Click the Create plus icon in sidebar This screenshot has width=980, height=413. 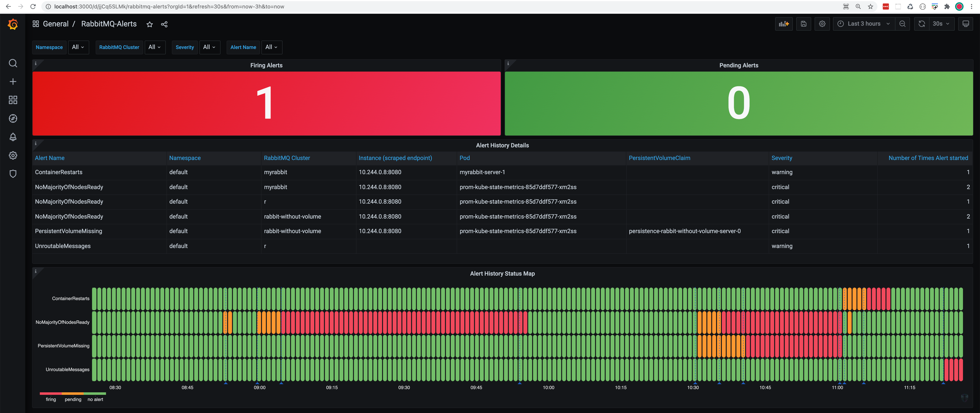tap(13, 81)
